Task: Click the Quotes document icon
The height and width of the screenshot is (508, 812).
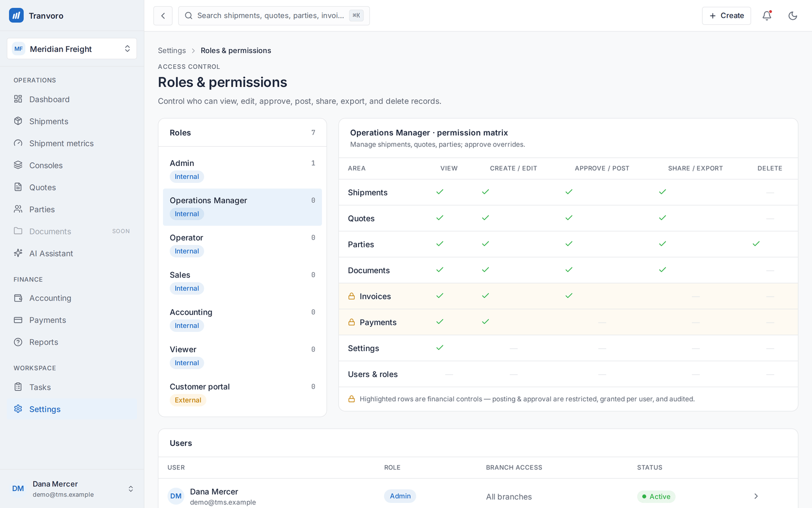Action: [x=18, y=187]
